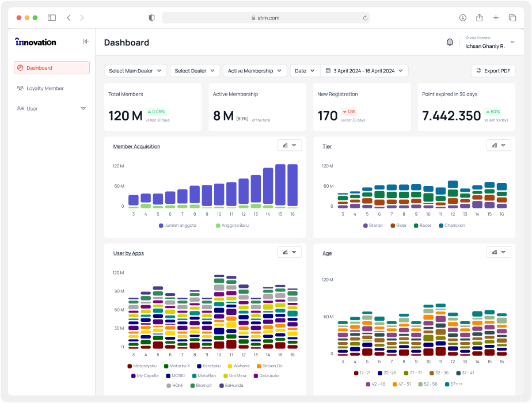
Task: Click the 17-21 age color swatch
Action: click(356, 373)
